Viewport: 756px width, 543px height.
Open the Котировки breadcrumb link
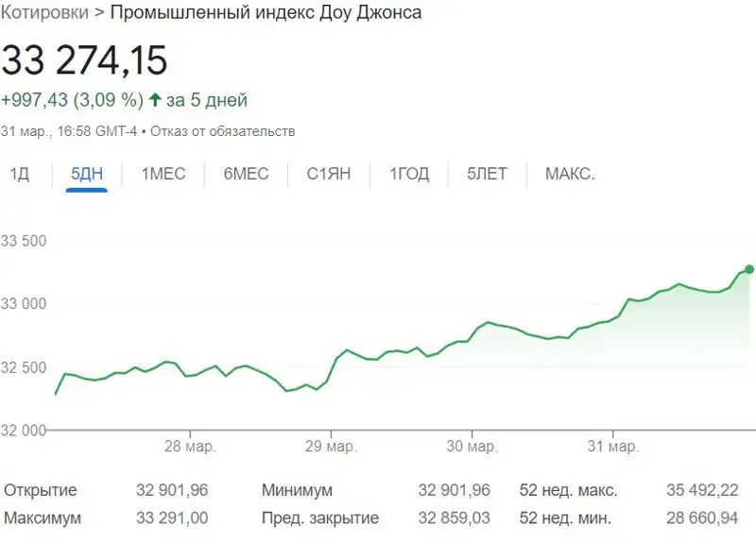pyautogui.click(x=44, y=12)
